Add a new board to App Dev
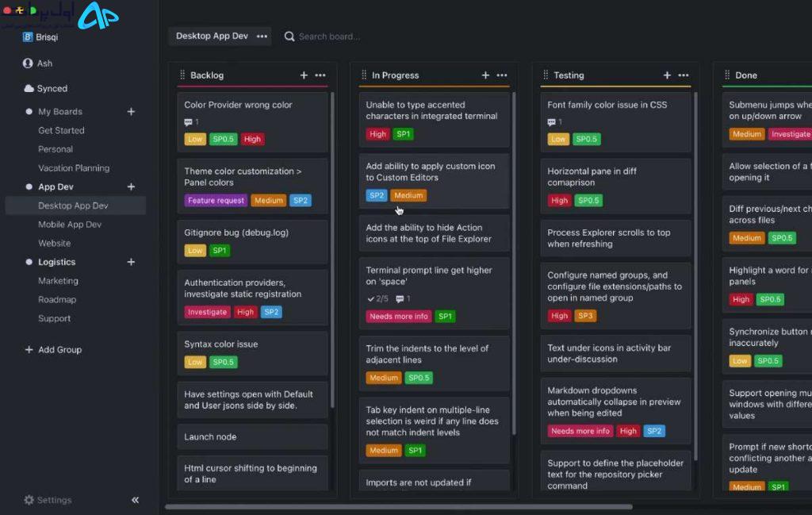812x515 pixels. coord(131,186)
